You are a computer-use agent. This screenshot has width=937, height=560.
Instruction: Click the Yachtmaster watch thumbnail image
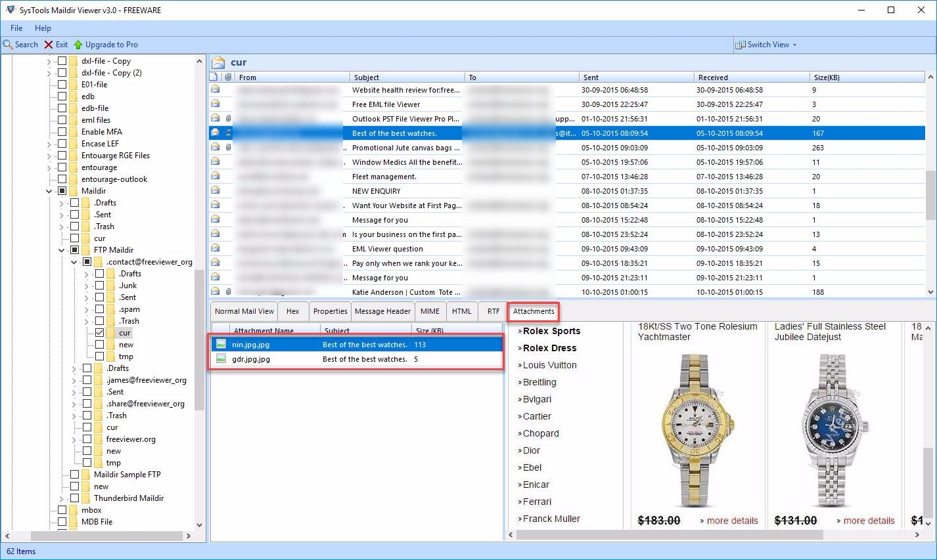(697, 430)
